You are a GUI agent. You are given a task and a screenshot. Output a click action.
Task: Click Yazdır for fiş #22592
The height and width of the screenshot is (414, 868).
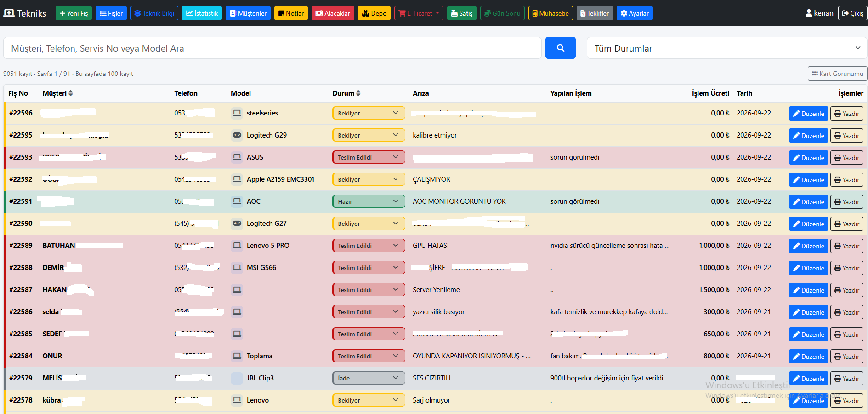tap(846, 180)
